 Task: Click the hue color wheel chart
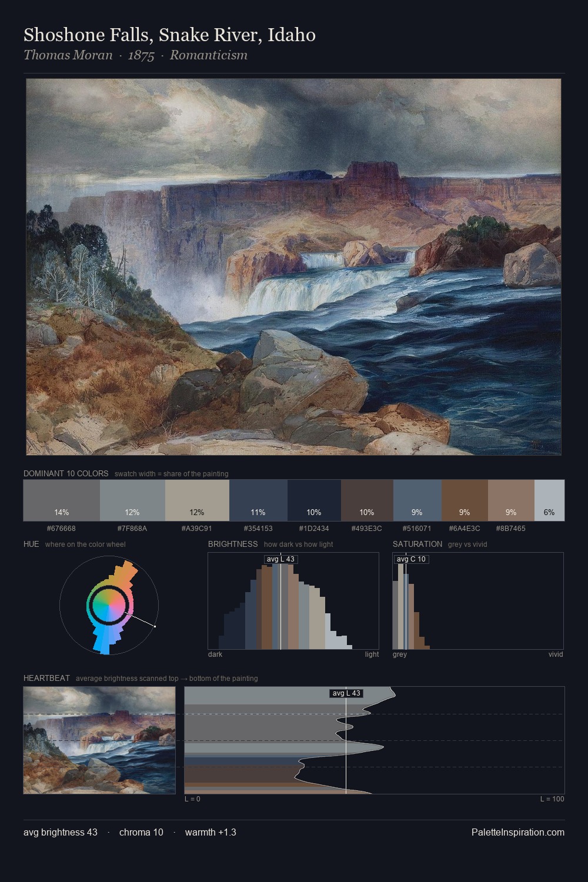coord(109,604)
